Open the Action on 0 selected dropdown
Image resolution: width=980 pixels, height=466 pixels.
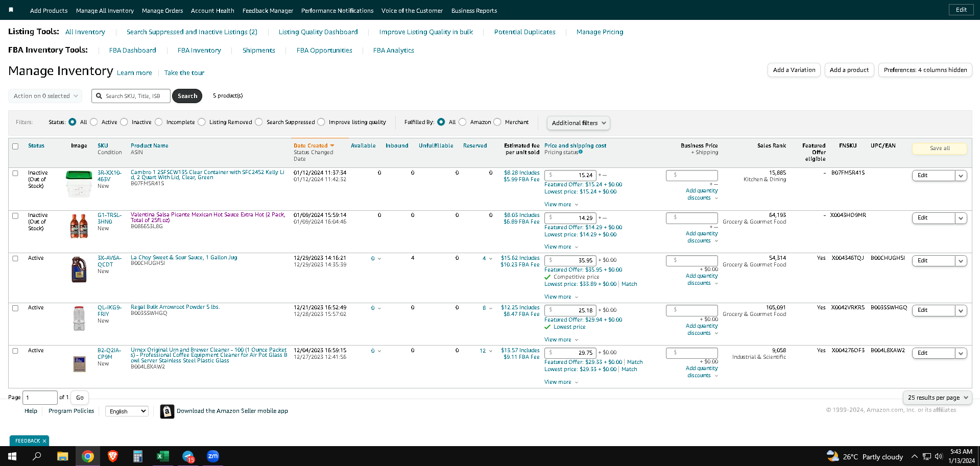tap(46, 96)
